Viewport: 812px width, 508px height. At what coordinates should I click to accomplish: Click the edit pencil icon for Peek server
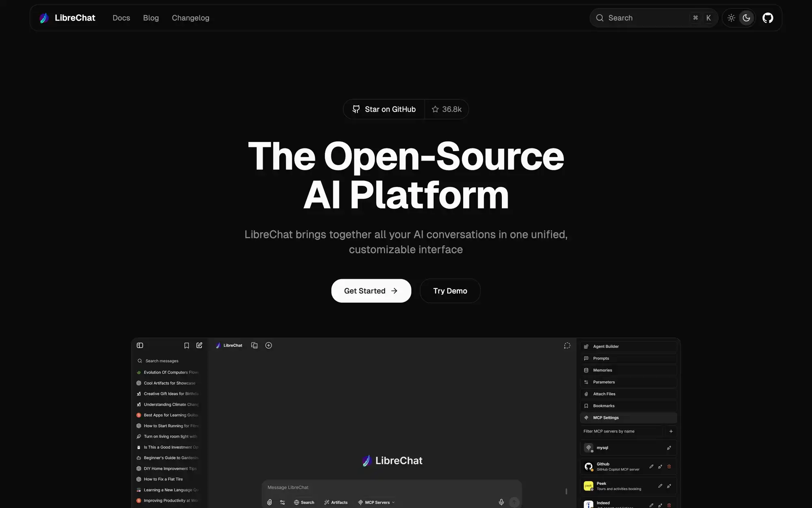[x=660, y=486]
